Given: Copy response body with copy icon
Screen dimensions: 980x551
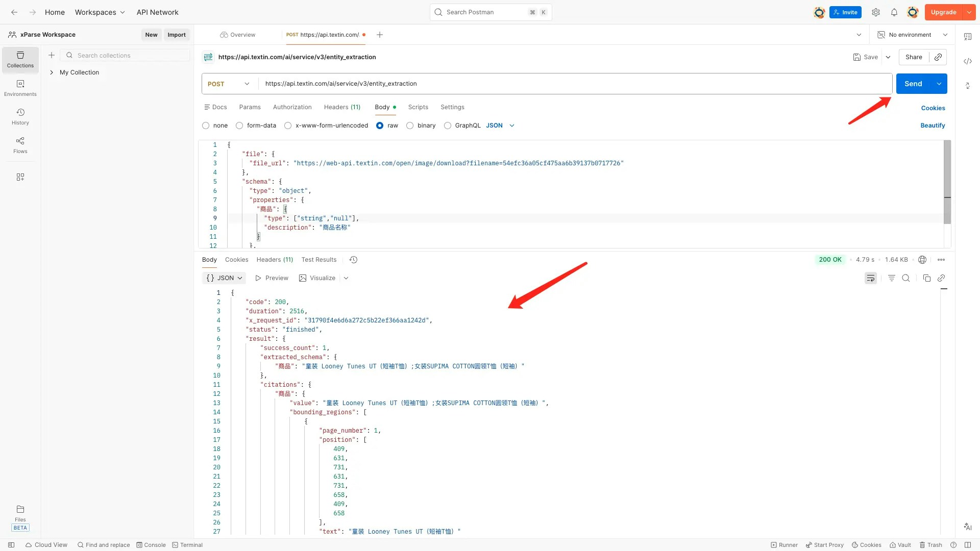Looking at the screenshot, I should tap(926, 278).
